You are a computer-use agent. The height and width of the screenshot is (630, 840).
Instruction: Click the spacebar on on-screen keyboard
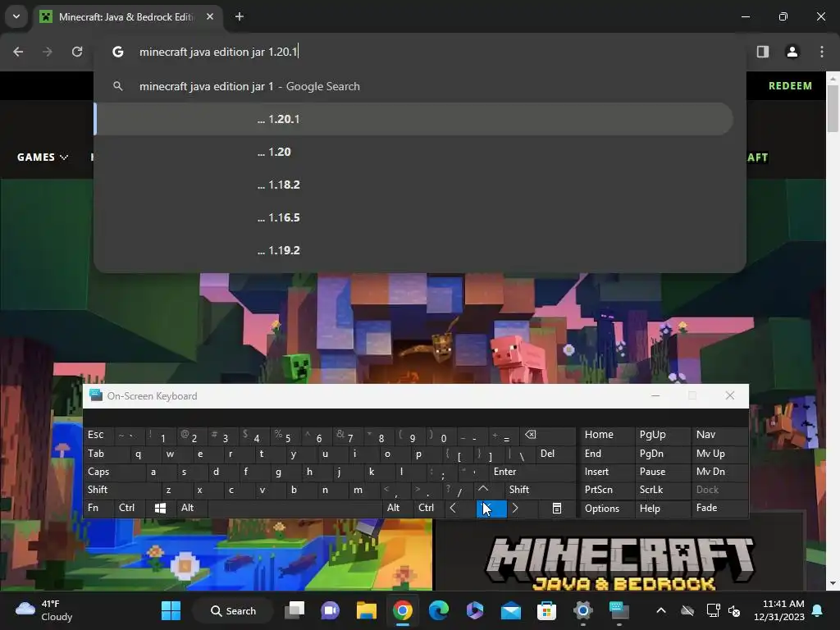pos(294,508)
